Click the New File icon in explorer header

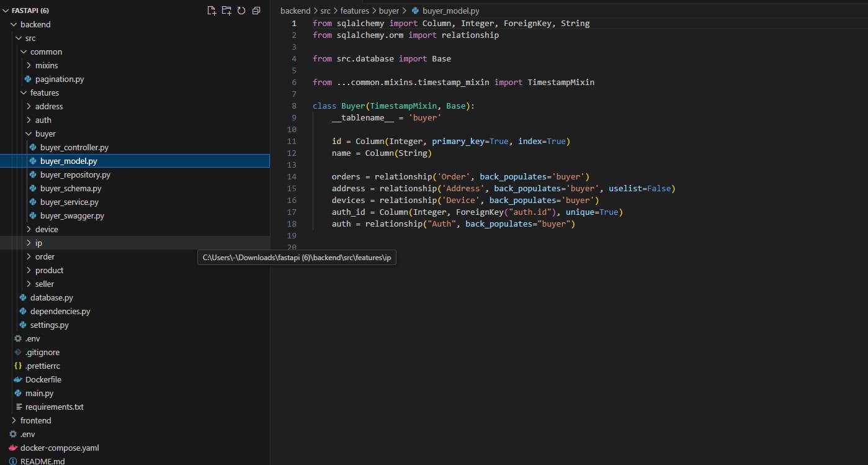pos(212,11)
